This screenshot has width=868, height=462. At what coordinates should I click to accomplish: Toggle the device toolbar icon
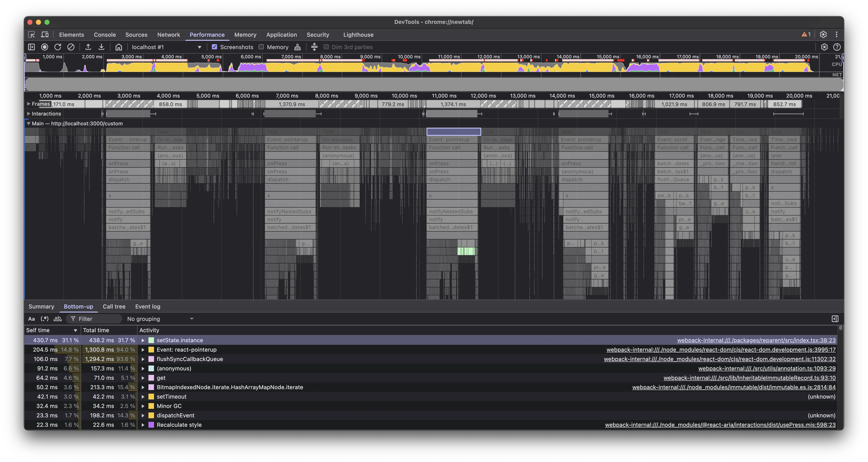[44, 35]
